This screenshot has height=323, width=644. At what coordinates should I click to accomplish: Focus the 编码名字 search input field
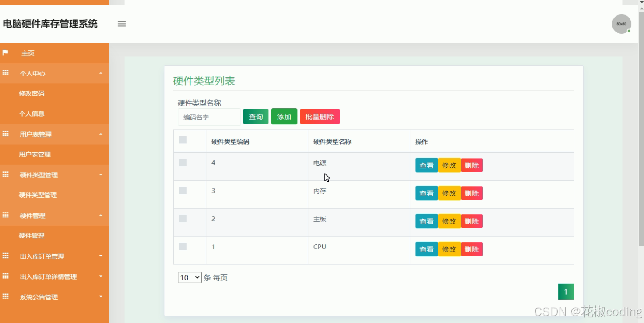209,117
